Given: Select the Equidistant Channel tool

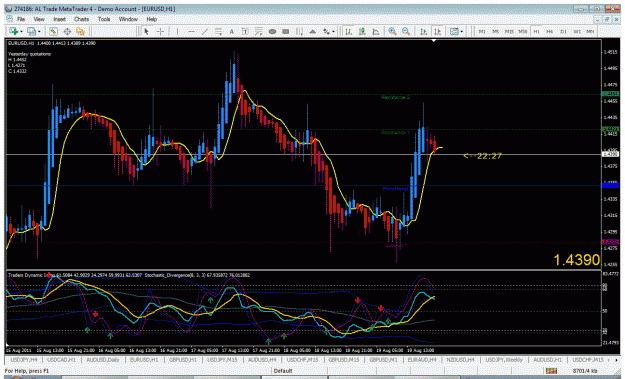Looking at the screenshot, I should tap(218, 31).
